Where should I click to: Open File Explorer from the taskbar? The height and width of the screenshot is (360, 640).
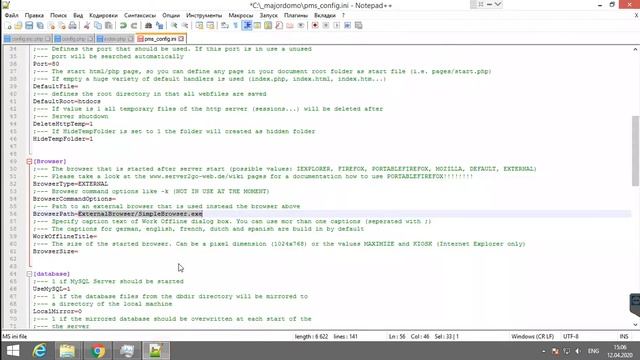[x=67, y=351]
